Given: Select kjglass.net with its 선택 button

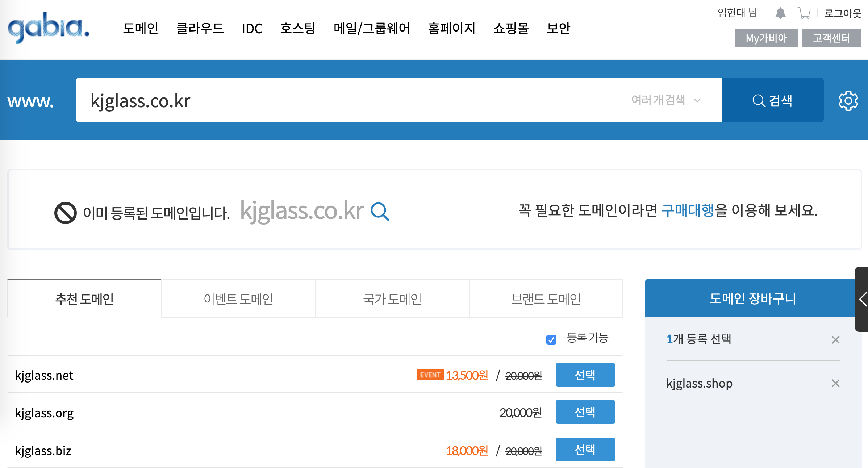Looking at the screenshot, I should (585, 375).
